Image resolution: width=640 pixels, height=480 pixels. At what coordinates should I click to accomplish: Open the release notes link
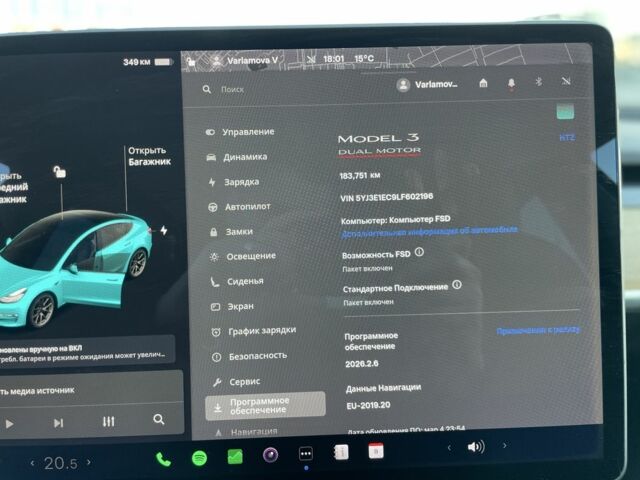point(538,329)
